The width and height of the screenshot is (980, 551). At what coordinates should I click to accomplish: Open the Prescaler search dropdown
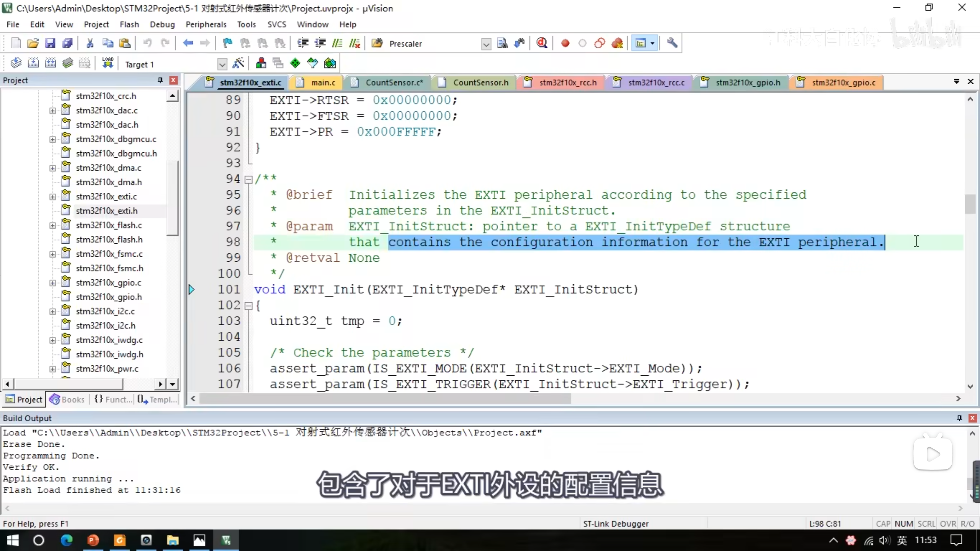click(486, 44)
